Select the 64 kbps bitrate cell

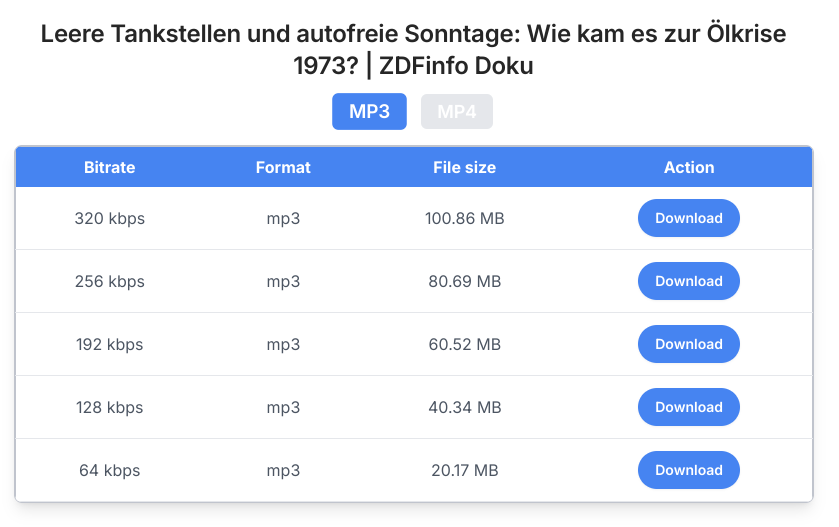pos(110,470)
